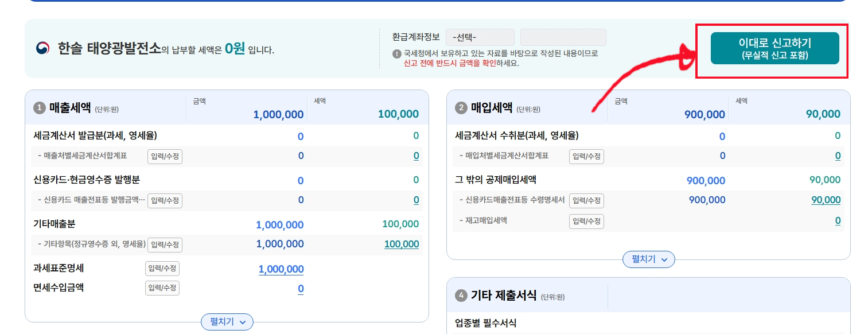The image size is (868, 334).
Task: Open the 1,000,000 link in 과세표준명세 row
Action: click(281, 269)
